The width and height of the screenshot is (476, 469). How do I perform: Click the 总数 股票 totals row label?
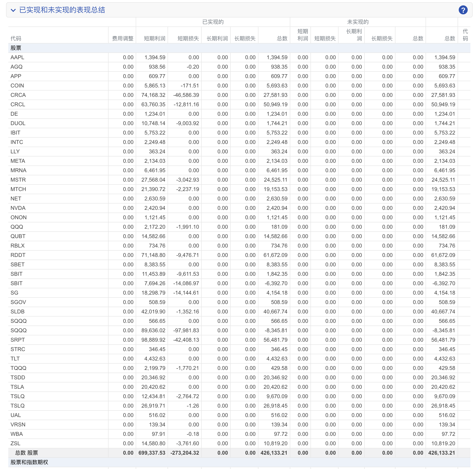tap(27, 453)
